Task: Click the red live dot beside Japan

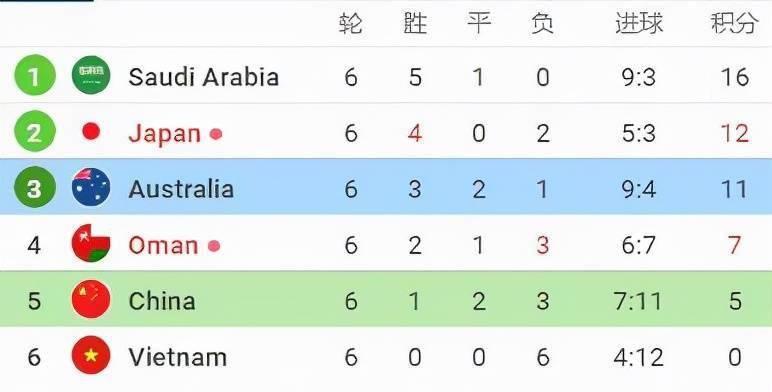Action: [216, 134]
